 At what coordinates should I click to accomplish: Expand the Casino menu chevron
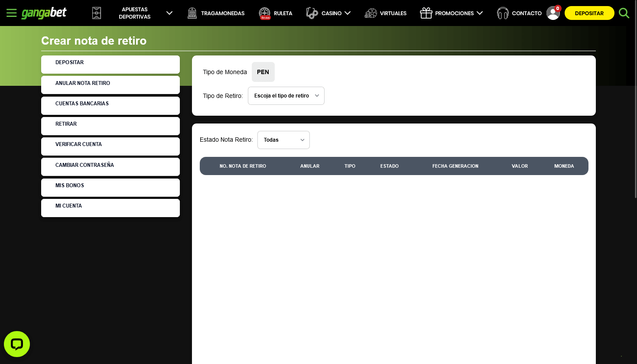point(348,13)
